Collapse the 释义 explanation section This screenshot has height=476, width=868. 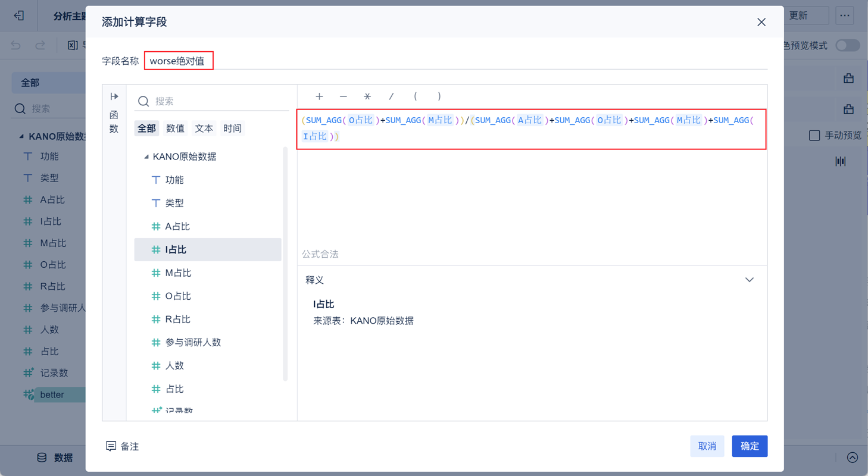pos(750,279)
